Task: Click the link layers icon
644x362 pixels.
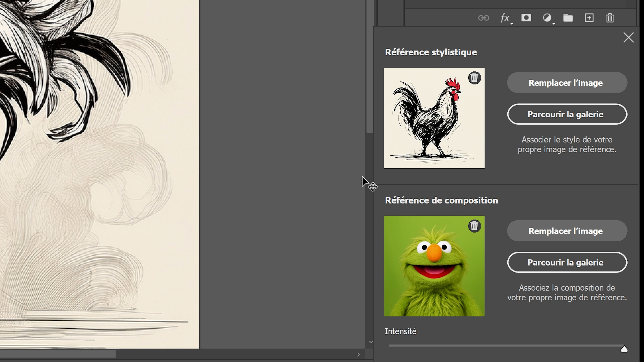Action: 484,18
